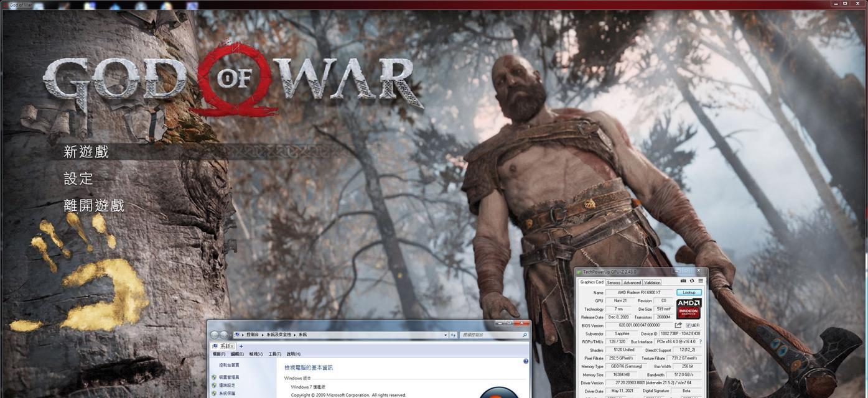868x398 pixels.
Task: Open 系統保護 from the sidebar
Action: pos(226,394)
